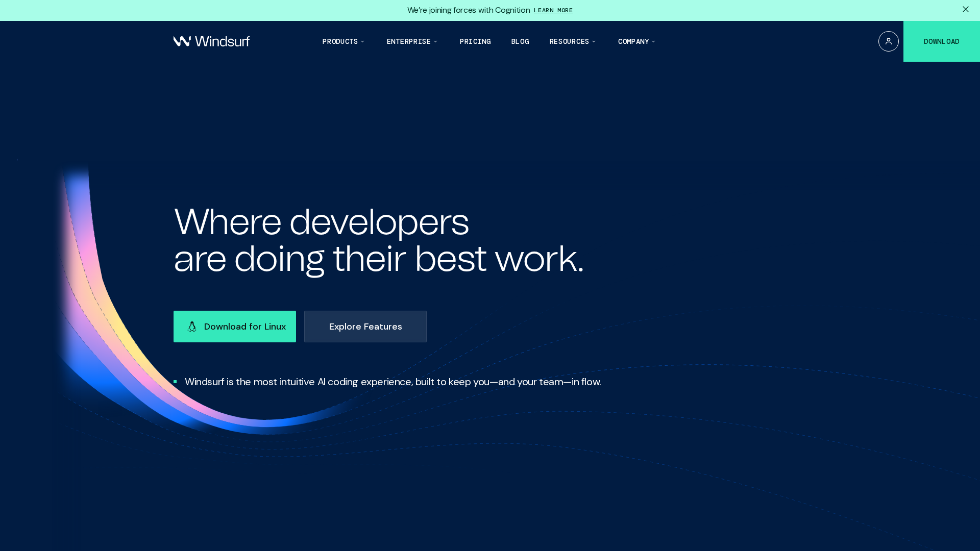Click the Company menu label

[633, 41]
